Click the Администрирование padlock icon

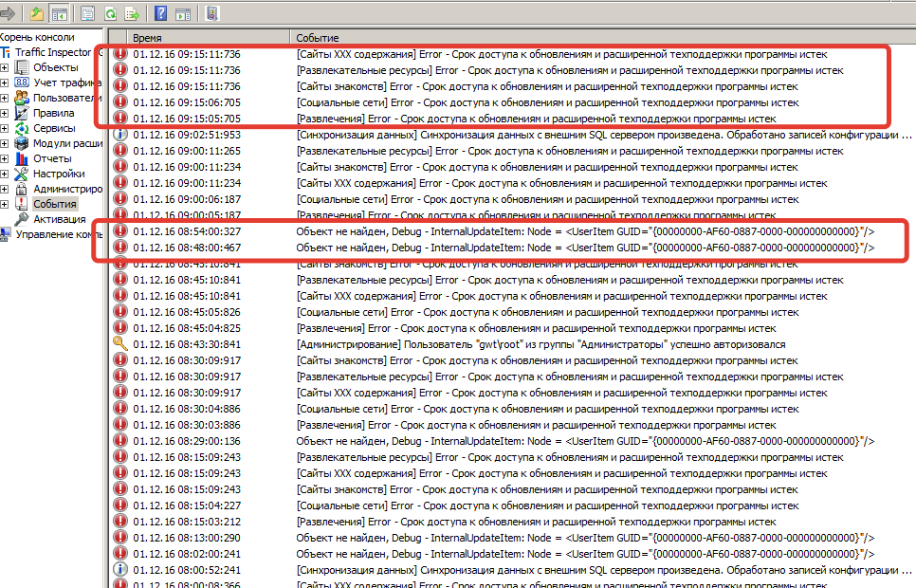pyautogui.click(x=22, y=189)
